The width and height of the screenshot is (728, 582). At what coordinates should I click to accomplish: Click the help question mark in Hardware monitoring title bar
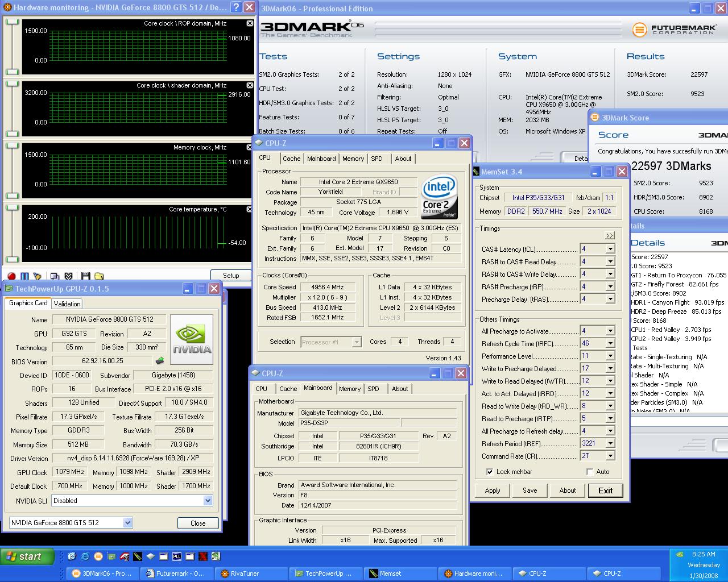pos(236,7)
